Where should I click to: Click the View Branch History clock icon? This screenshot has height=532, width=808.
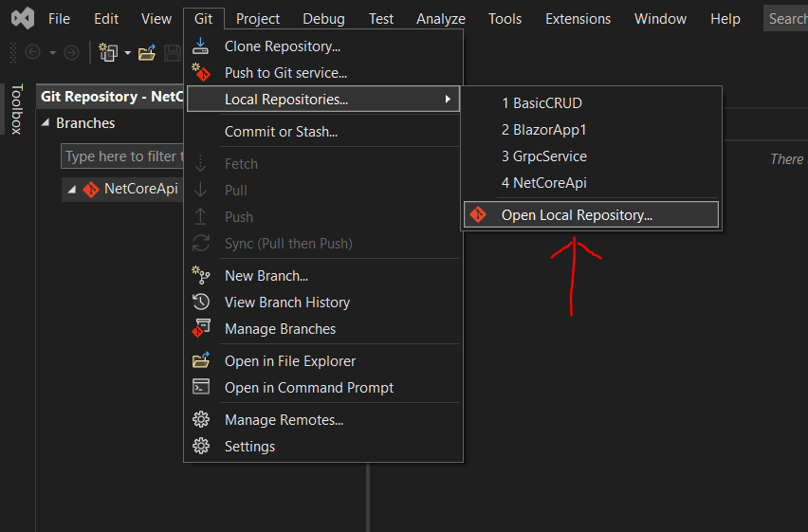(x=200, y=302)
